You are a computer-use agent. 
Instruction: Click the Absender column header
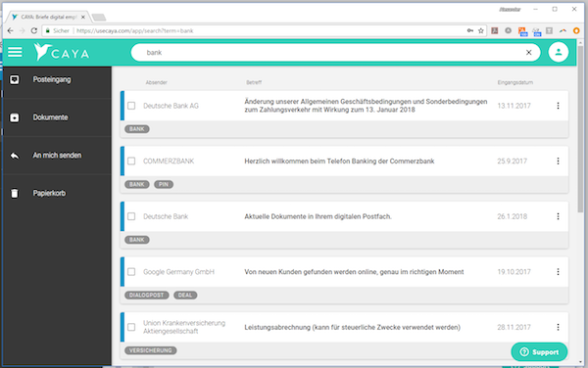157,82
